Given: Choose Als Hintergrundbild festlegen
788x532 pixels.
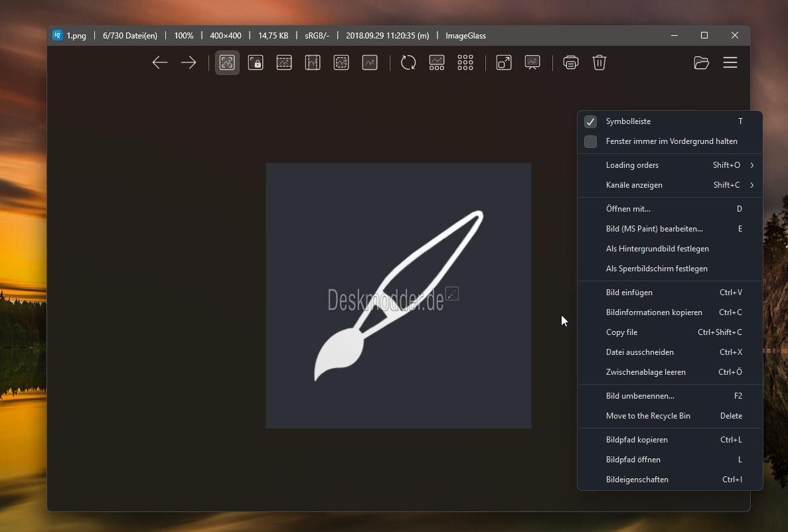Looking at the screenshot, I should coord(670,249).
